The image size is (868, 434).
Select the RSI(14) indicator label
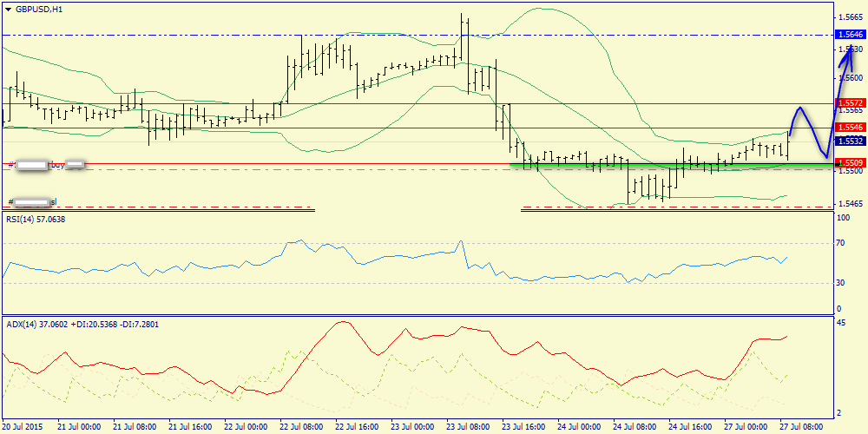point(35,220)
